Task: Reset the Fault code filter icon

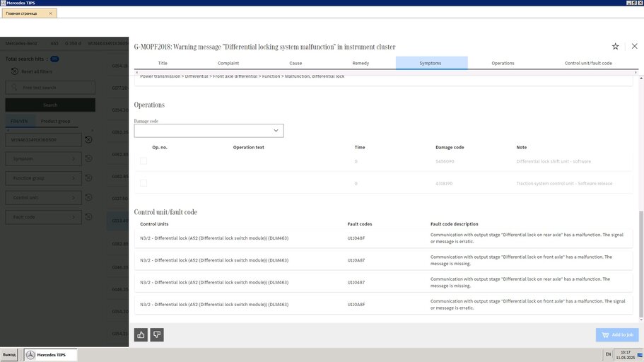Action: [x=88, y=217]
